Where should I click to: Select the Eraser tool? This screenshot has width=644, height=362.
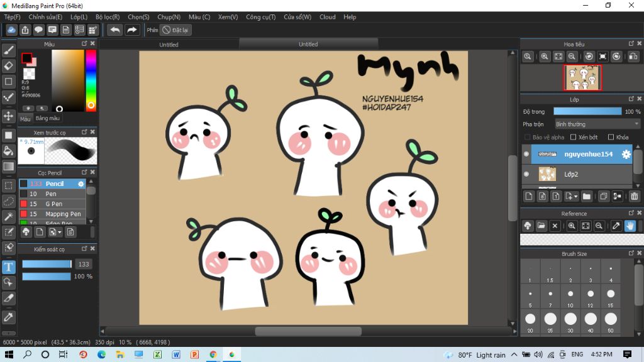pos(9,65)
